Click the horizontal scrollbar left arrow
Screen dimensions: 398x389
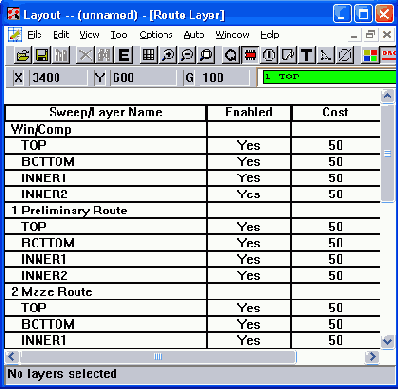(12, 357)
